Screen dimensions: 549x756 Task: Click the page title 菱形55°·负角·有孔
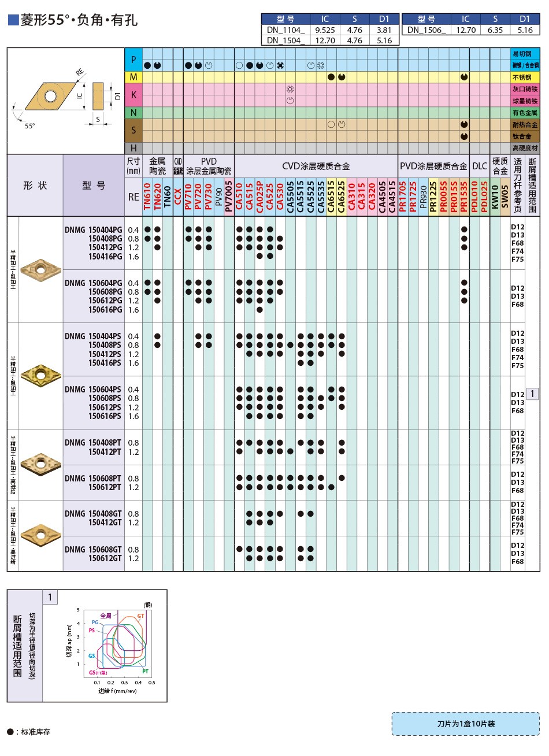79,20
